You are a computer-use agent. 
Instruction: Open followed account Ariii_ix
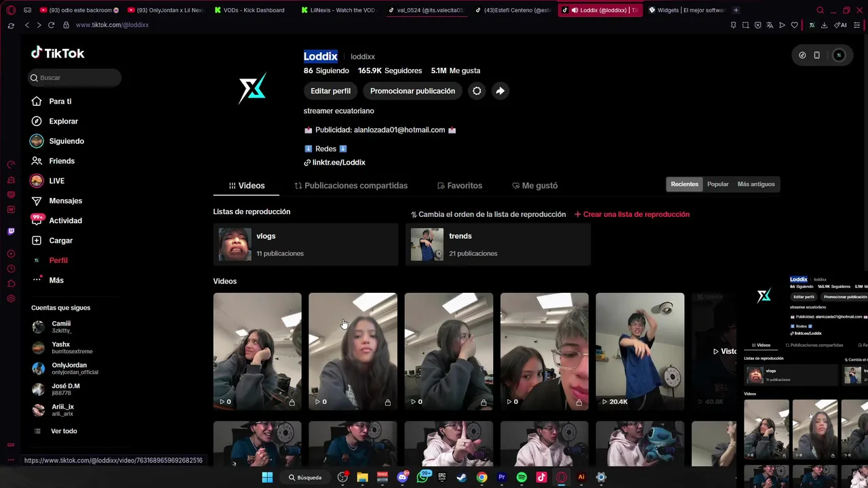pos(53,410)
